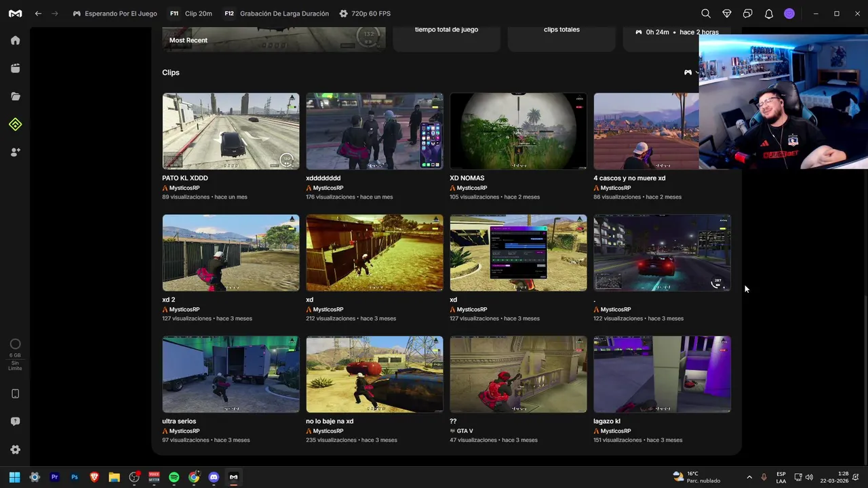Open Spotify from the taskbar
Image resolution: width=868 pixels, height=488 pixels.
pos(174,477)
